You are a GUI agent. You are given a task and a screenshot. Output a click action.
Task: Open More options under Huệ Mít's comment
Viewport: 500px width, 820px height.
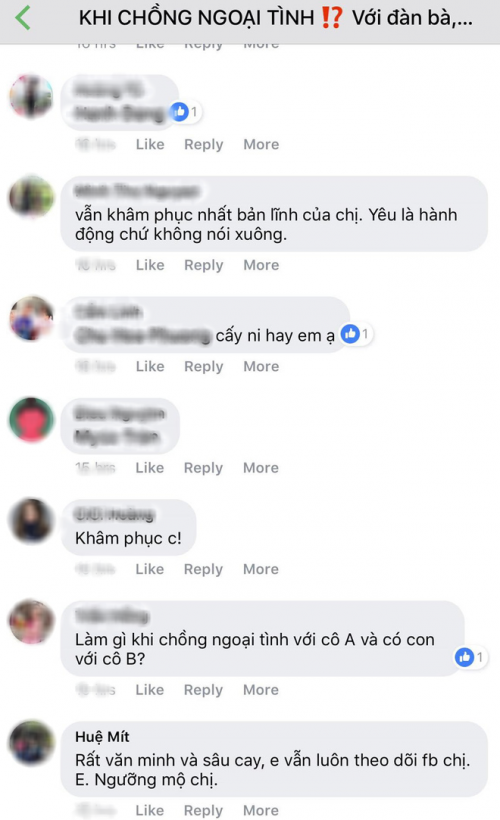[x=260, y=810]
